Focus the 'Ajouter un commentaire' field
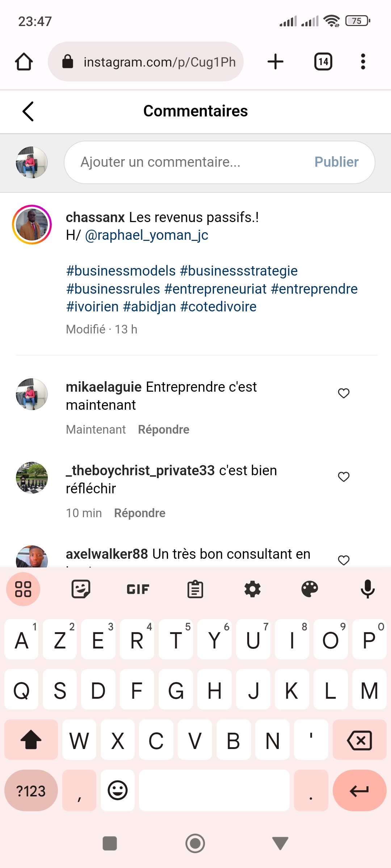 coord(188,162)
